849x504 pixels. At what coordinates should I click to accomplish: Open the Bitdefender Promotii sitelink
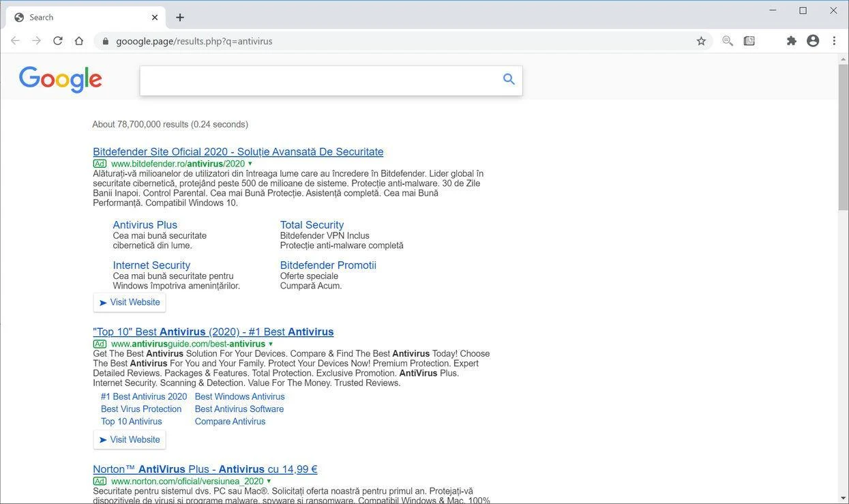[x=328, y=265]
